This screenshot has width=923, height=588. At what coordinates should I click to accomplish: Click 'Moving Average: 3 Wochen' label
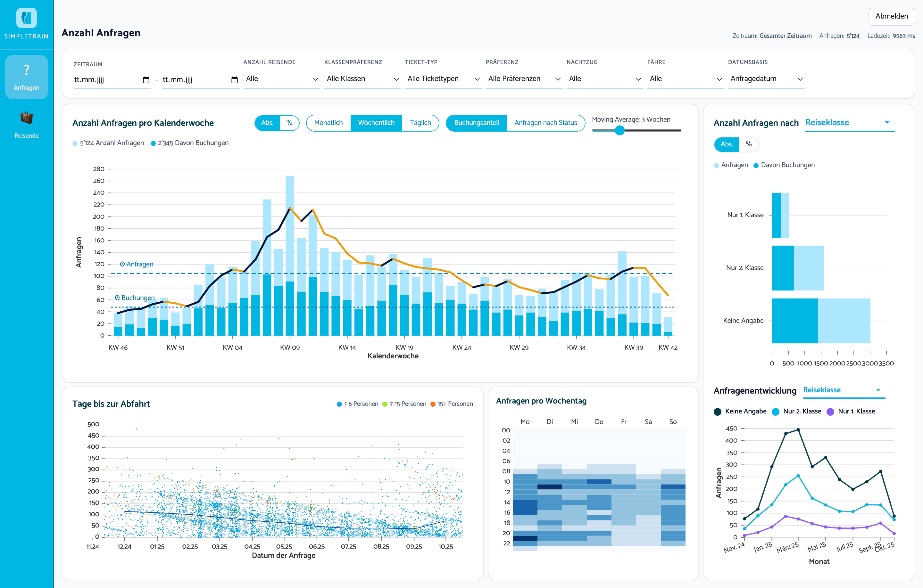[631, 119]
